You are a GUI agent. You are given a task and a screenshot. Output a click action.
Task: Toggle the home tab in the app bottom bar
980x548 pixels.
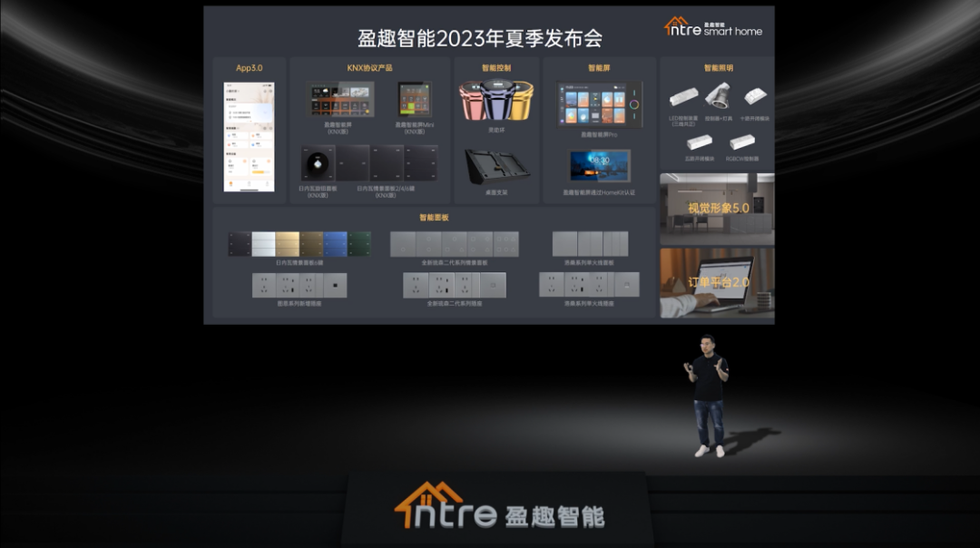(230, 185)
